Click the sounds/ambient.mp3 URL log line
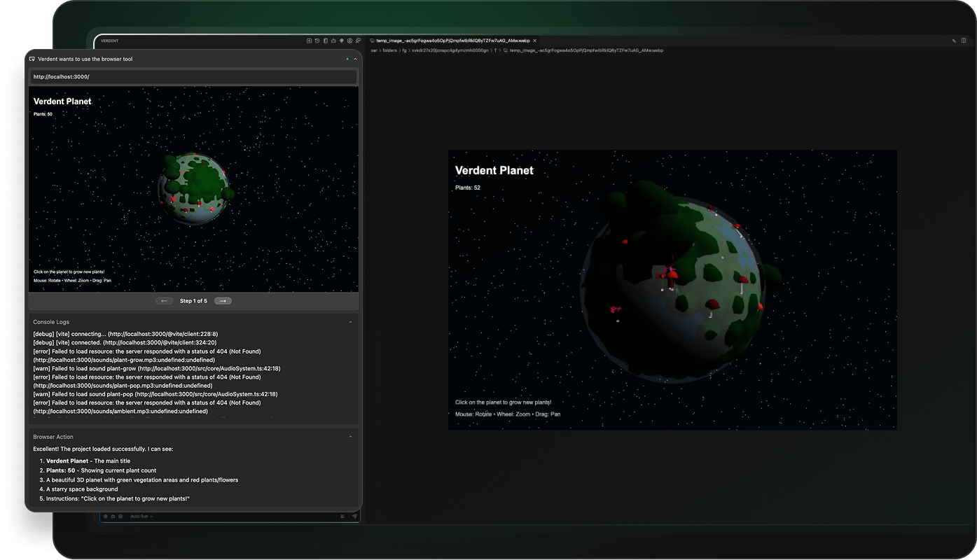This screenshot has height=560, width=977. coord(120,412)
